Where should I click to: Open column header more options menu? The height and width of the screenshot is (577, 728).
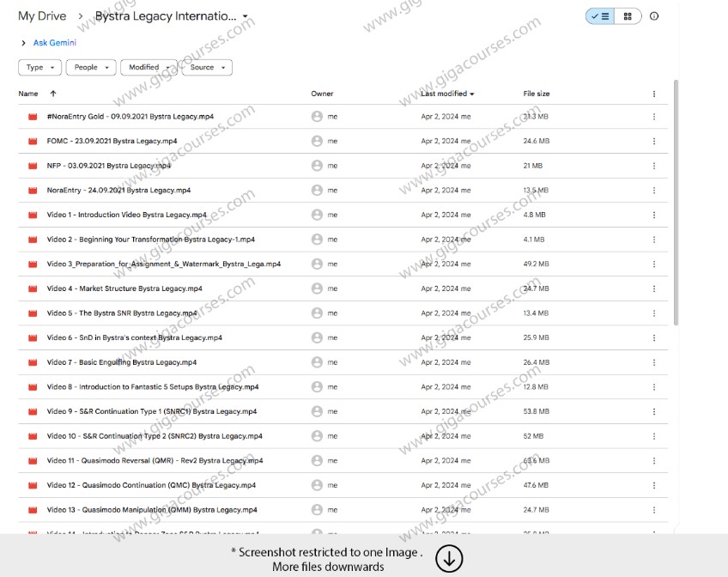click(654, 94)
